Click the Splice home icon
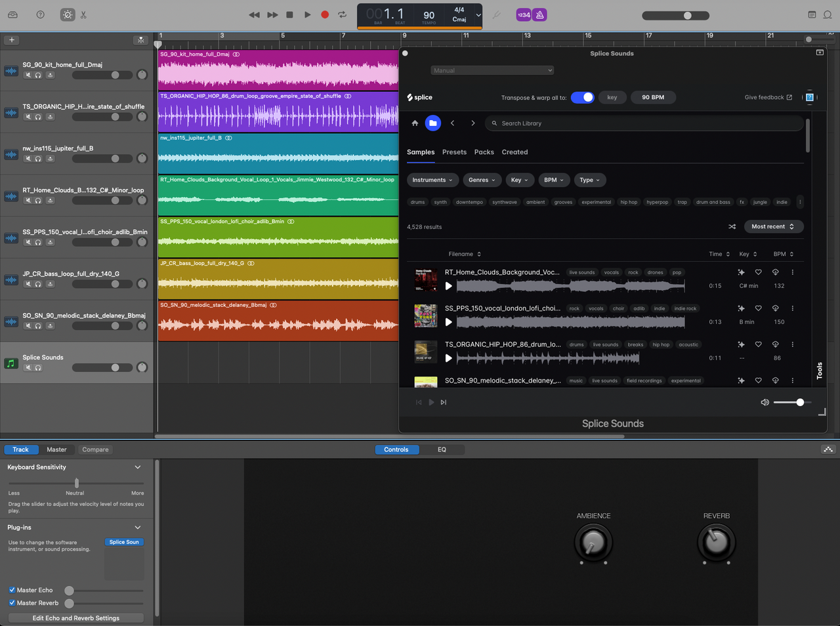This screenshot has height=626, width=840. pyautogui.click(x=415, y=123)
